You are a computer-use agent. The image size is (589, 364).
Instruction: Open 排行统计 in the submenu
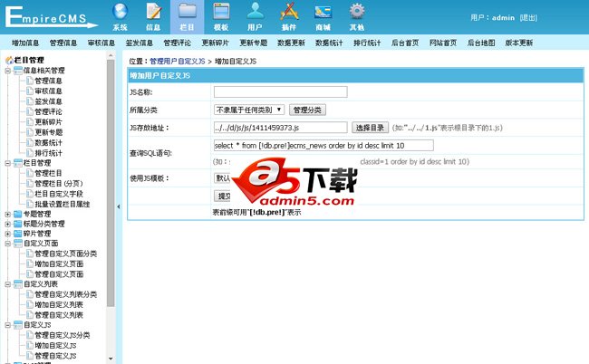click(367, 43)
